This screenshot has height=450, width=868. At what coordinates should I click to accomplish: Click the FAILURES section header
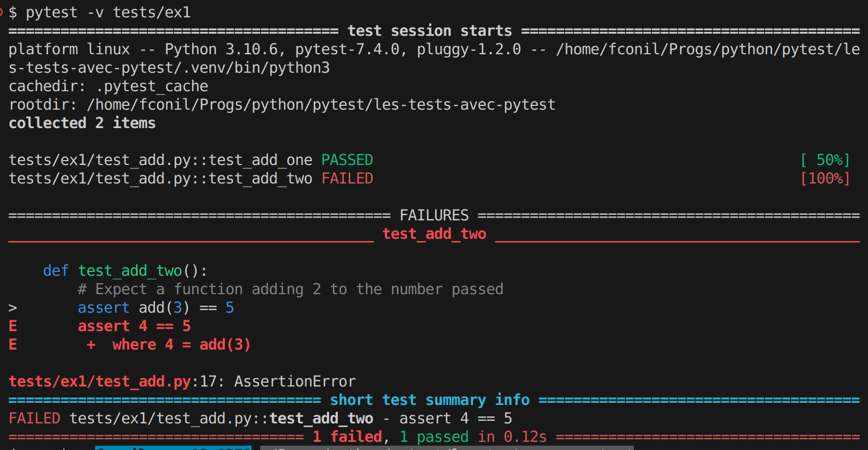[x=434, y=216]
